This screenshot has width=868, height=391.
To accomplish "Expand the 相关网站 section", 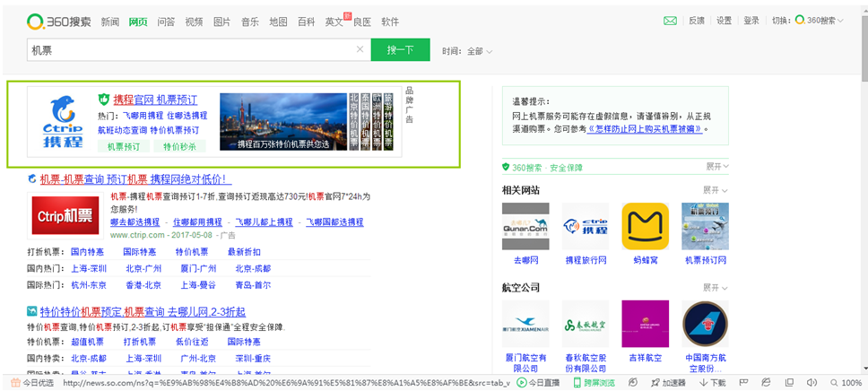I will (715, 190).
